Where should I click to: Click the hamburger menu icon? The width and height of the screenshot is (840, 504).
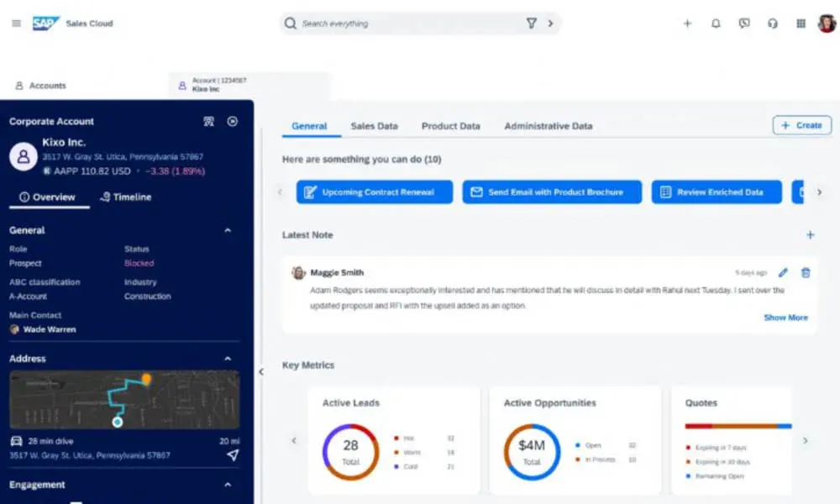coord(16,24)
